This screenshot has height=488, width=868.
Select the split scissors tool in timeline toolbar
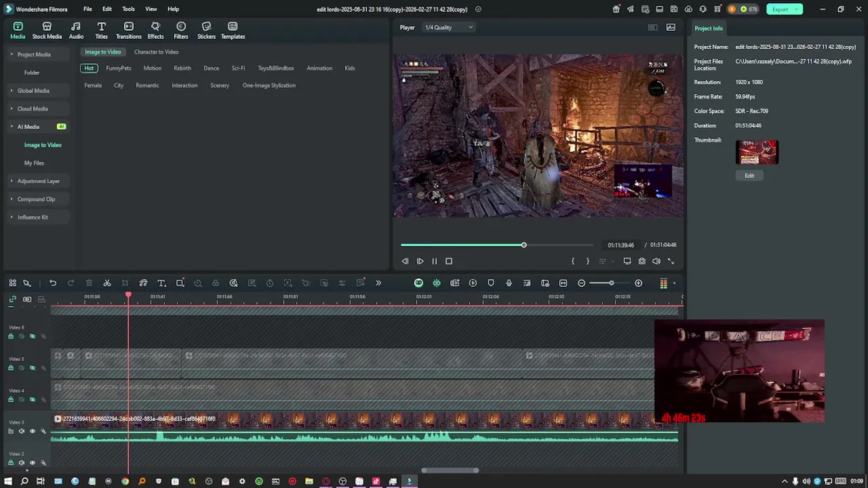tap(107, 283)
